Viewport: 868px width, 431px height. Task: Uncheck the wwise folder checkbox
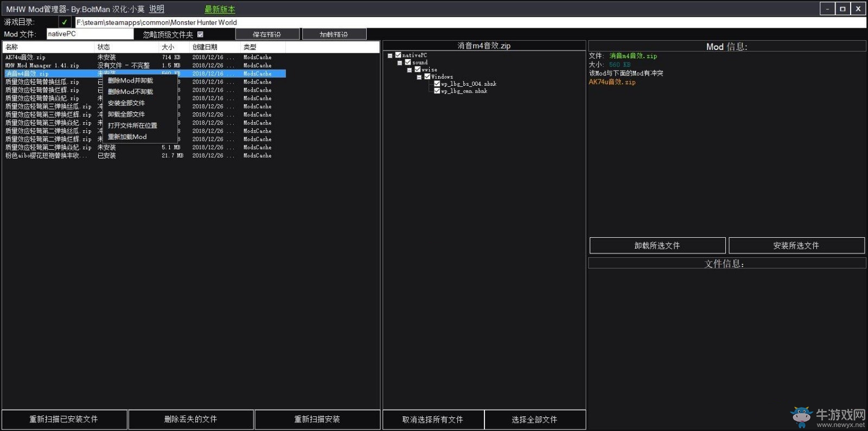point(417,69)
